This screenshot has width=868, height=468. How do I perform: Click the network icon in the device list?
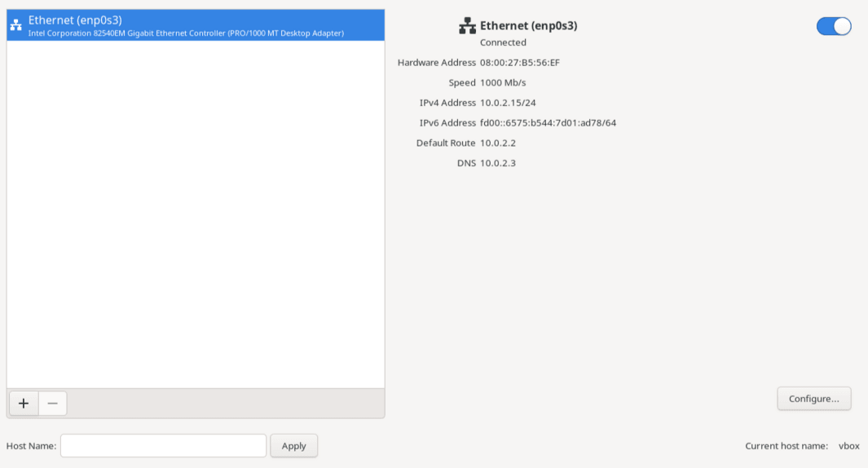[16, 25]
